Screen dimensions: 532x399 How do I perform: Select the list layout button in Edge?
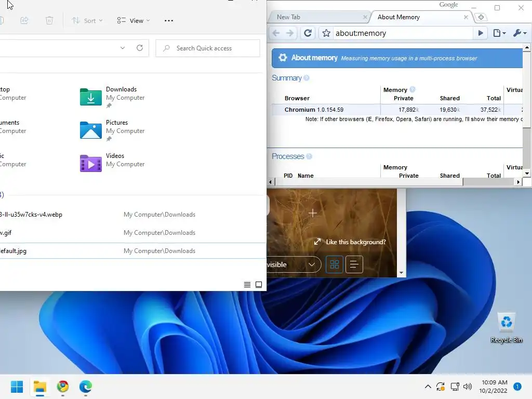pyautogui.click(x=354, y=264)
